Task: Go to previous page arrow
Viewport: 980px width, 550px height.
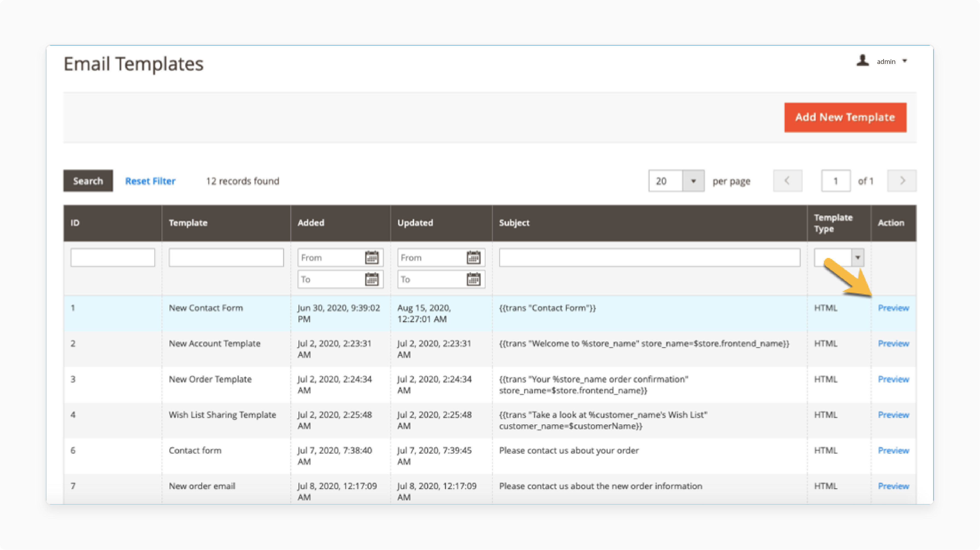Action: point(787,181)
